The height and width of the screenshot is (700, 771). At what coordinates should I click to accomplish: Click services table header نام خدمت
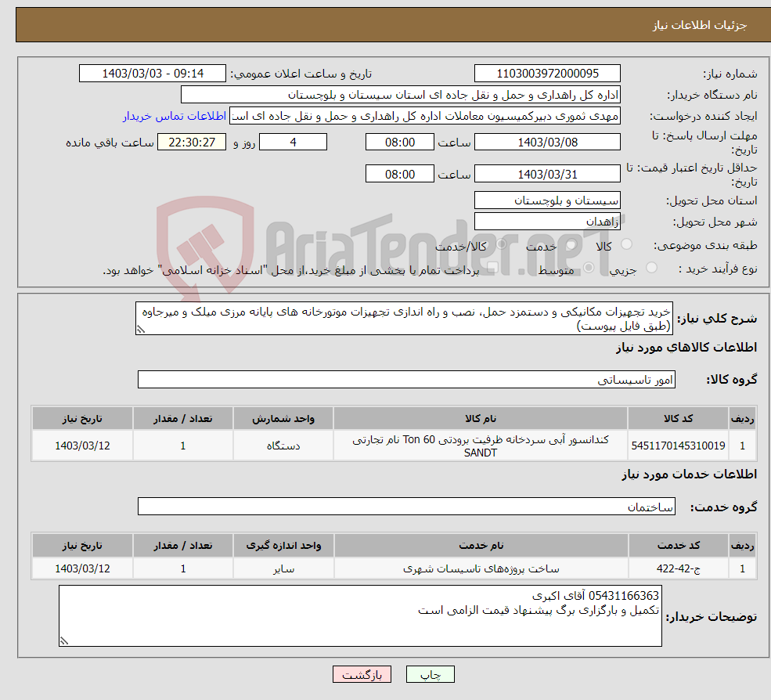[481, 546]
